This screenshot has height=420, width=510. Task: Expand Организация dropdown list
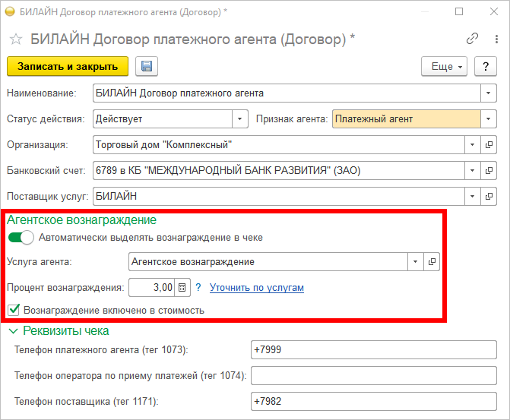pyautogui.click(x=473, y=144)
